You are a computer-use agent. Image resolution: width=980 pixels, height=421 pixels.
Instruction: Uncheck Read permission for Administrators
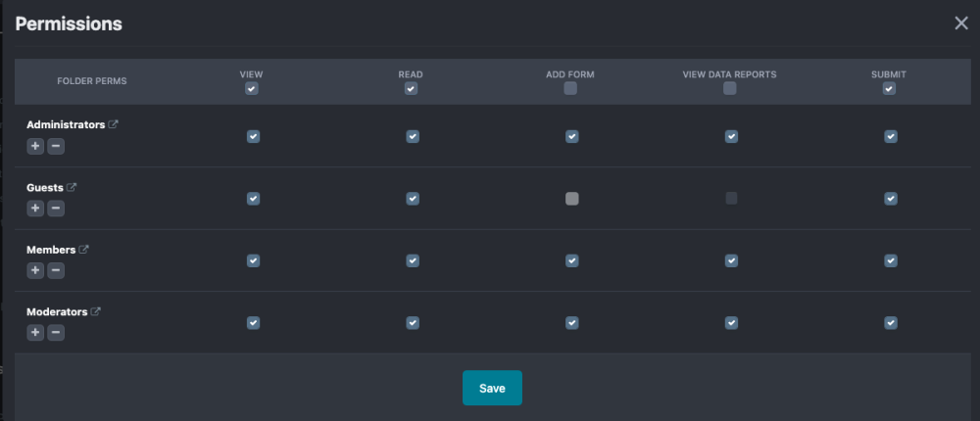(x=413, y=136)
